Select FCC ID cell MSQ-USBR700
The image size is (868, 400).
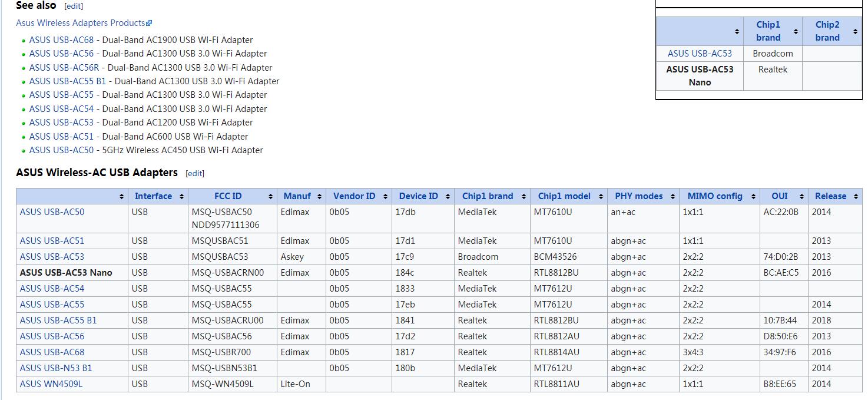pyautogui.click(x=231, y=352)
